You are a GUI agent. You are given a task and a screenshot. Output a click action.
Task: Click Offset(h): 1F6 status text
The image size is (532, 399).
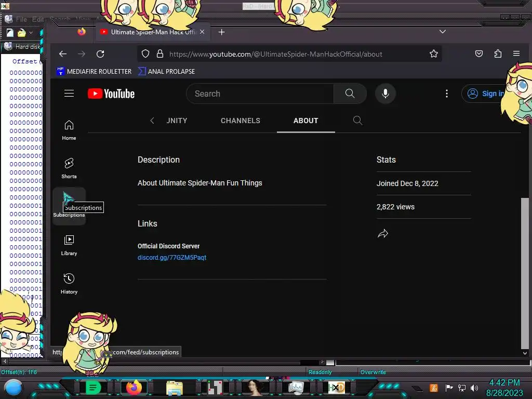click(19, 372)
